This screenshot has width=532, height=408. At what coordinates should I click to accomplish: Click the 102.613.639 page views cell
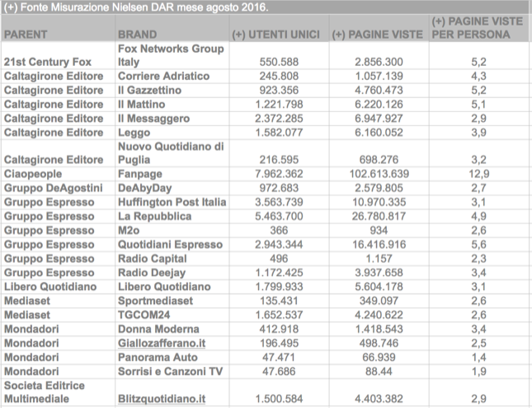[379, 174]
